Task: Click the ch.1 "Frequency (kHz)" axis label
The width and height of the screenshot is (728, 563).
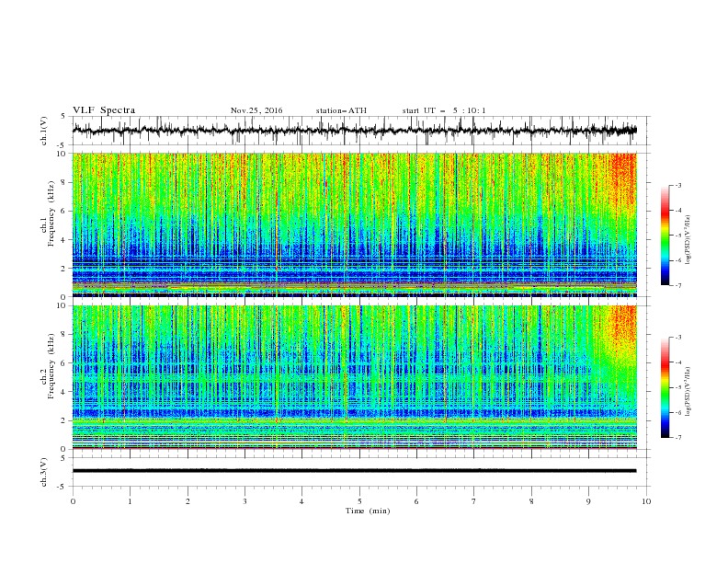Action: [51, 214]
